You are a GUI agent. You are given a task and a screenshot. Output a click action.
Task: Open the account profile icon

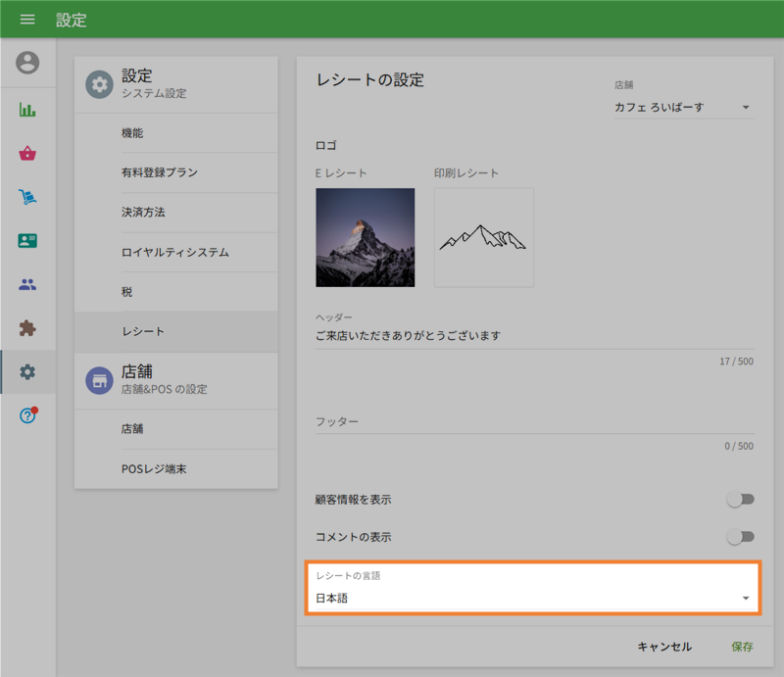click(x=27, y=64)
